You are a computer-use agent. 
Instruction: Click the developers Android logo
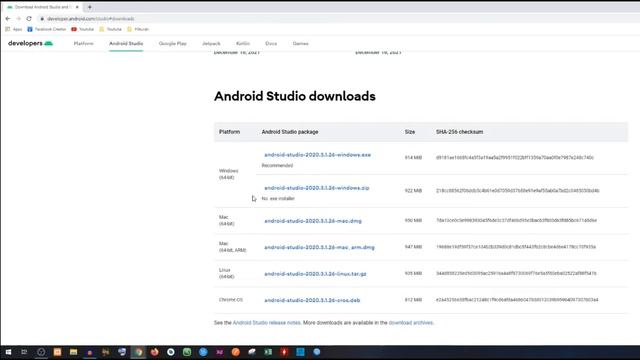point(30,43)
